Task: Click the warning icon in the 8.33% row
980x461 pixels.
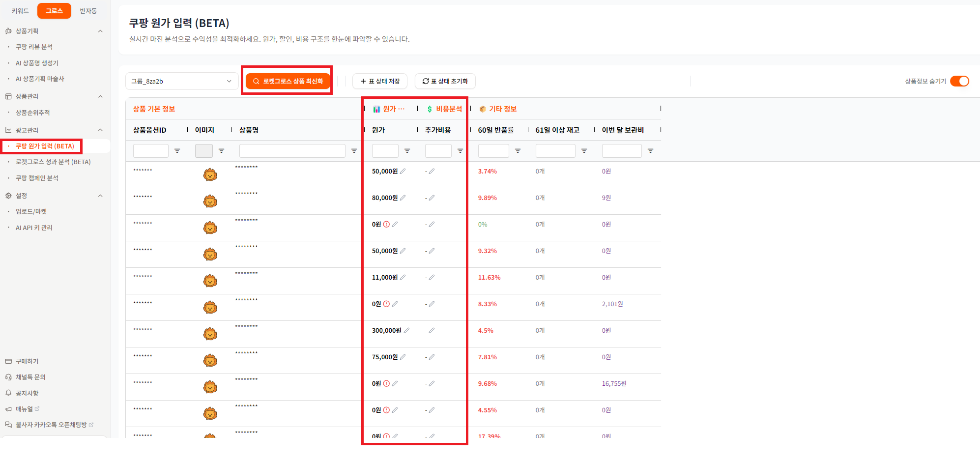Action: (x=386, y=304)
